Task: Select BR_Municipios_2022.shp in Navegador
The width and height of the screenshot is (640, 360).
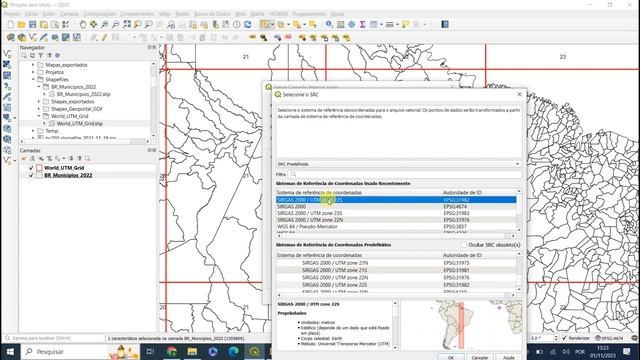Action: coord(83,94)
